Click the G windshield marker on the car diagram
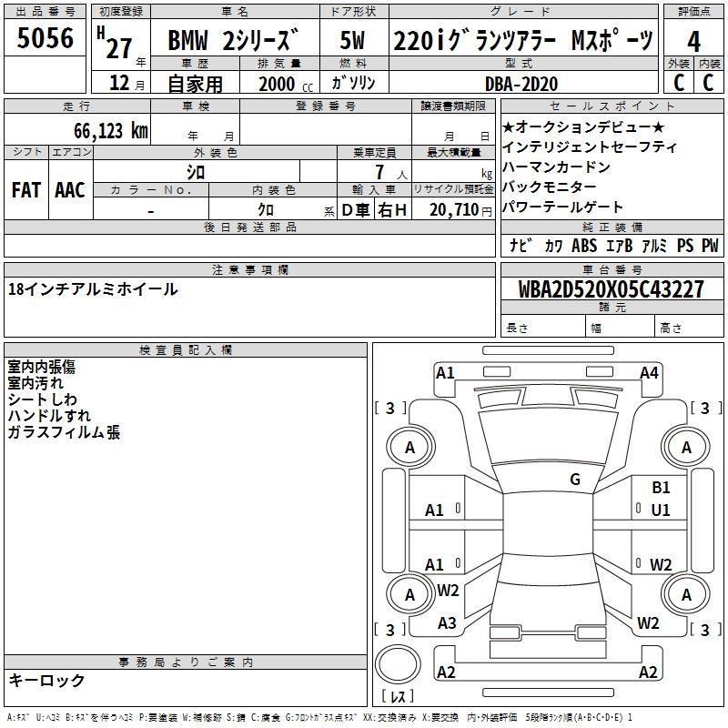The height and width of the screenshot is (728, 728). [x=575, y=480]
